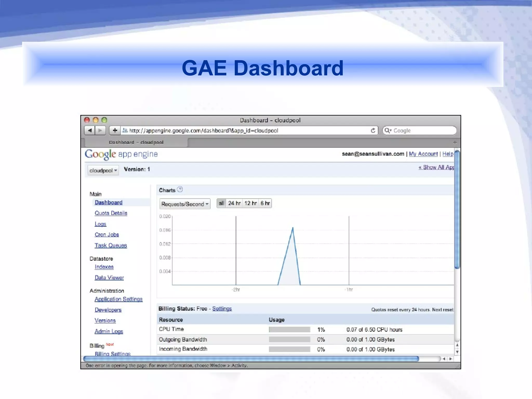Click the vertical scrollbar thumb

pos(457,209)
